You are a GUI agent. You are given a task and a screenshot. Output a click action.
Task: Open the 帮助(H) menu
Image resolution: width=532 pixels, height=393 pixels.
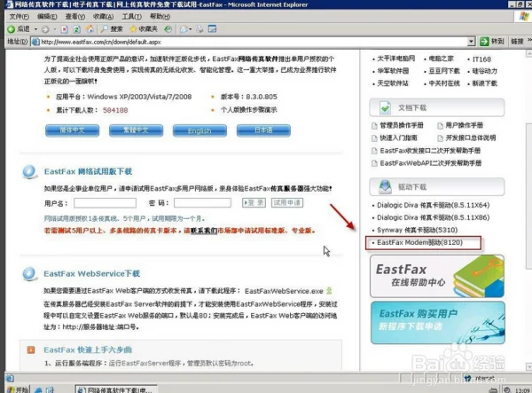(x=160, y=17)
